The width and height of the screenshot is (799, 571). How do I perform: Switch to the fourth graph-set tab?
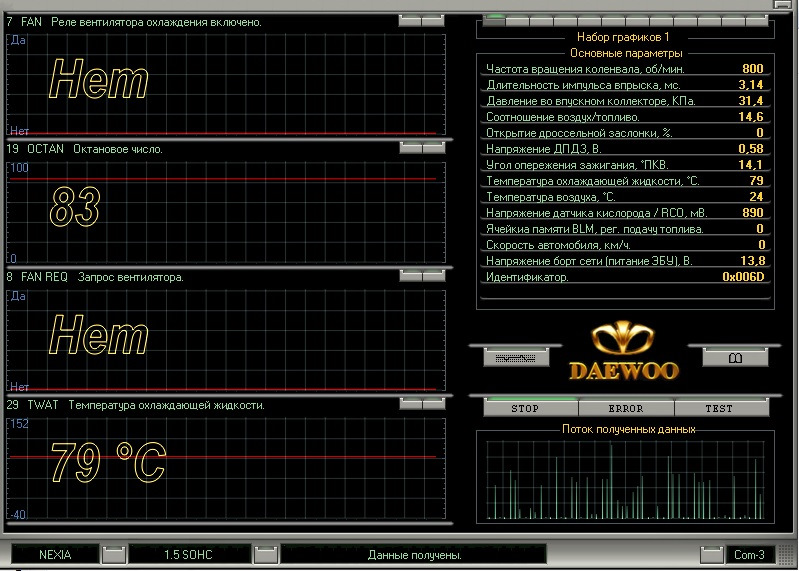(x=566, y=21)
